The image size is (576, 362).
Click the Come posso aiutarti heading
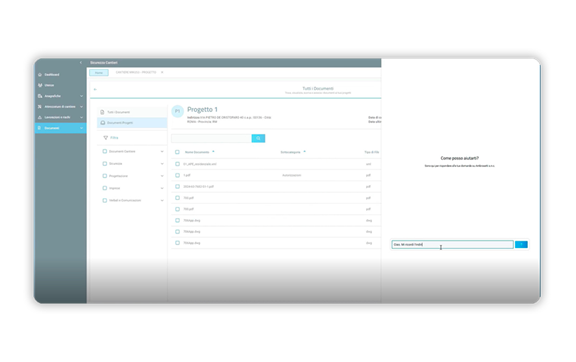pos(460,158)
